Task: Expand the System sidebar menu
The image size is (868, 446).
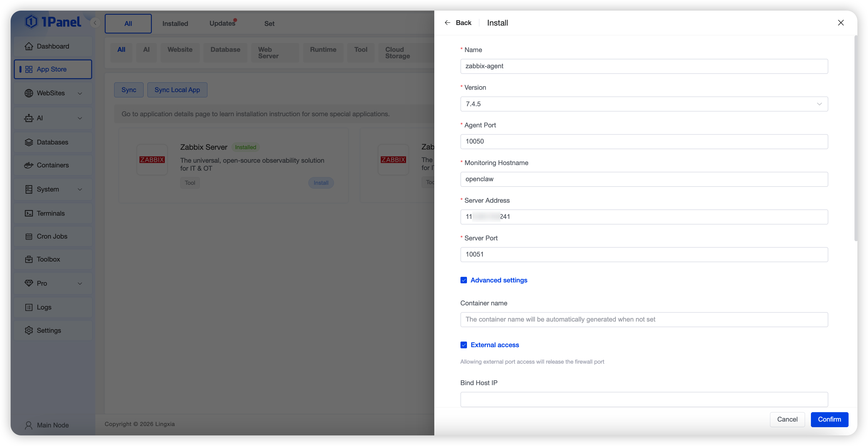Action: pyautogui.click(x=80, y=189)
